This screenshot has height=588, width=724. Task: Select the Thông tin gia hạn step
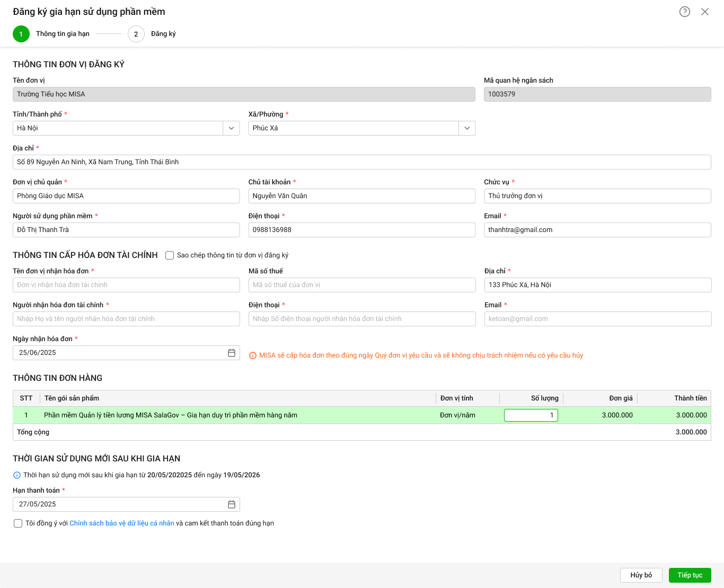(63, 34)
